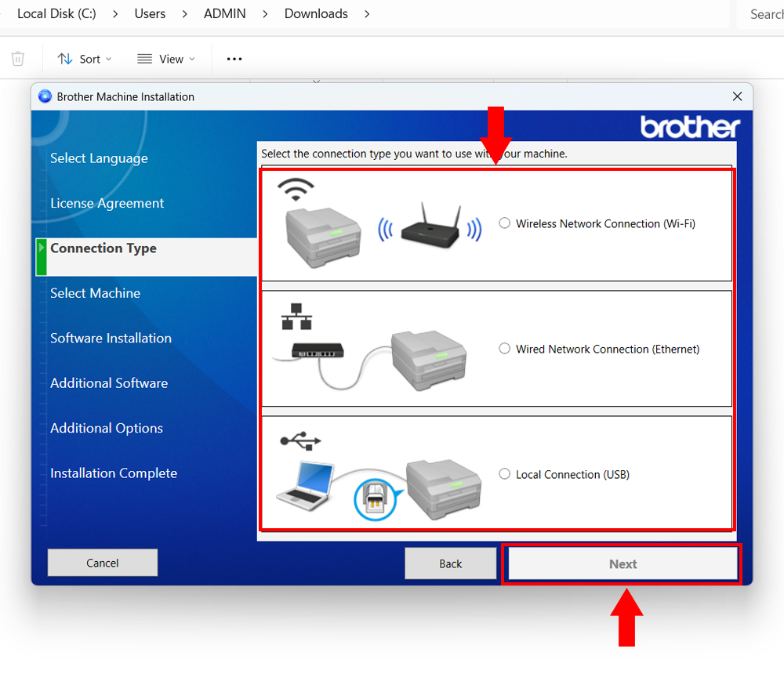Click Downloads in the address path
Viewport: 784px width, 692px height.
pos(316,13)
